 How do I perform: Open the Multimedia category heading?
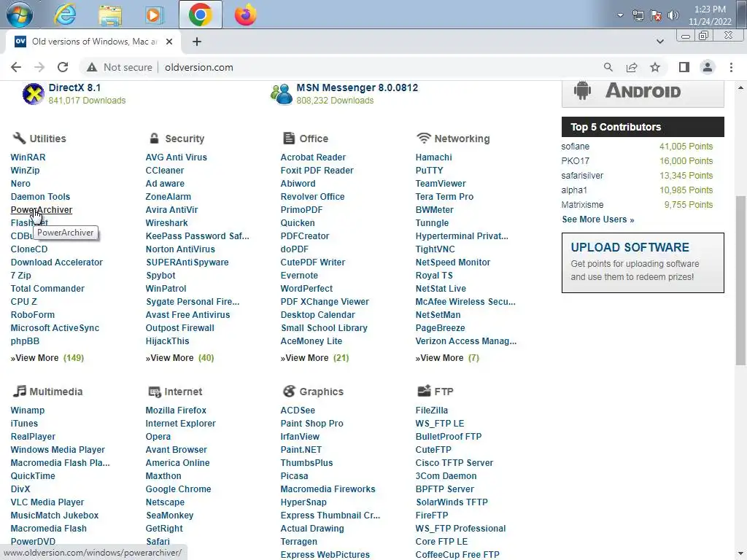point(55,392)
